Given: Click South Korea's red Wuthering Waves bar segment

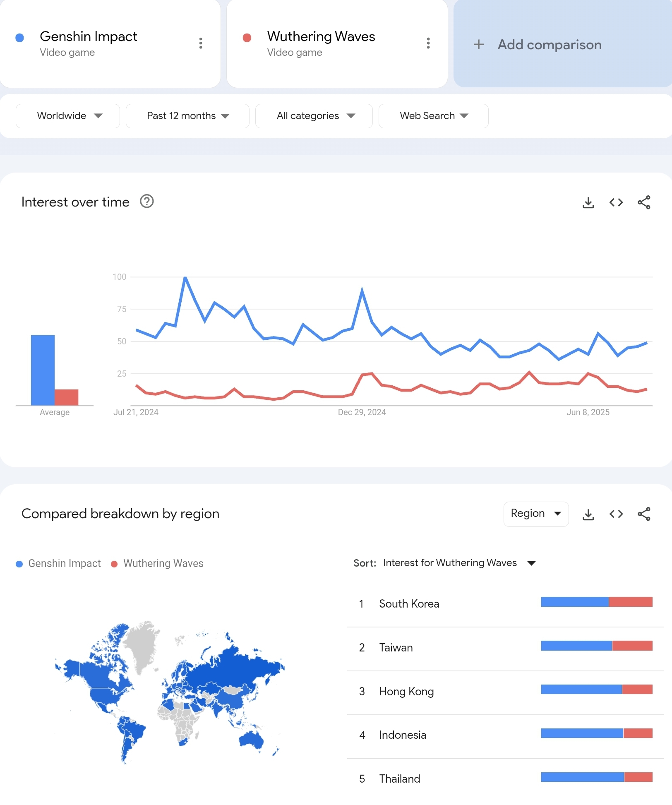Looking at the screenshot, I should tap(631, 602).
